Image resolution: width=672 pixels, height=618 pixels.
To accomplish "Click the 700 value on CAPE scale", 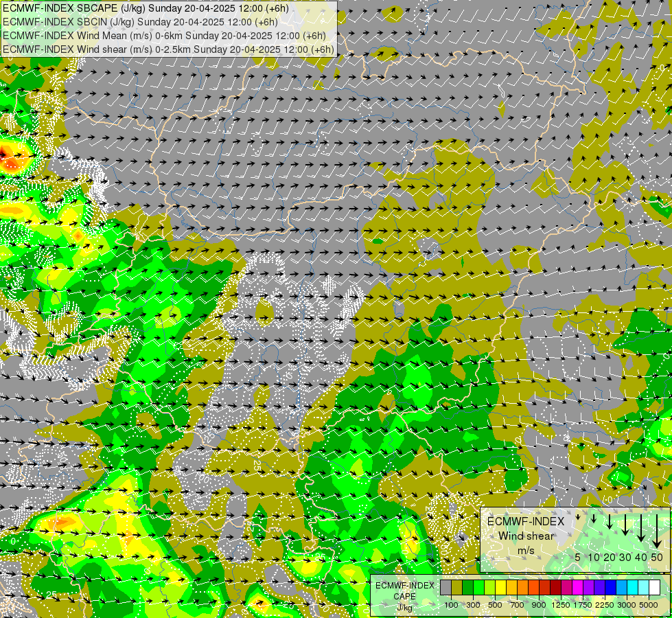I will (518, 605).
